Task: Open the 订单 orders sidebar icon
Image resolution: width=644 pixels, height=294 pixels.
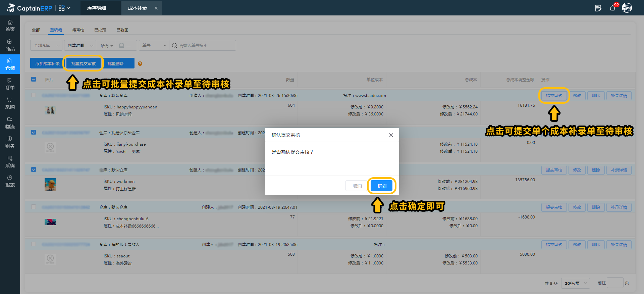Action: pyautogui.click(x=10, y=84)
